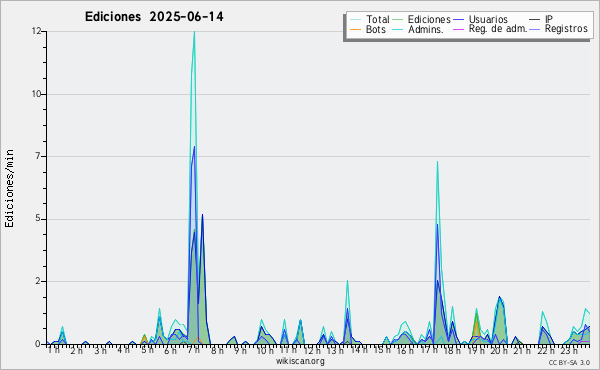The image size is (600, 370).
Task: Click the 12 value on y-axis
Action: coord(37,31)
